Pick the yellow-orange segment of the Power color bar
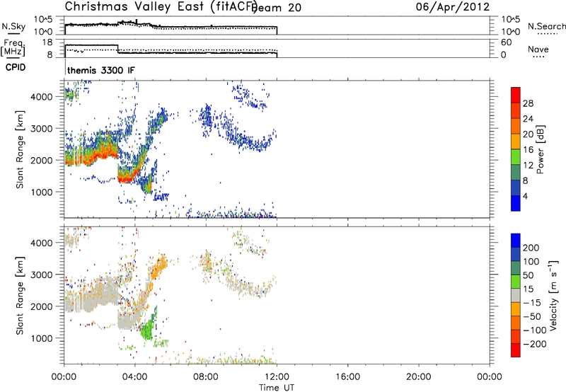566x392 pixels. click(x=516, y=141)
